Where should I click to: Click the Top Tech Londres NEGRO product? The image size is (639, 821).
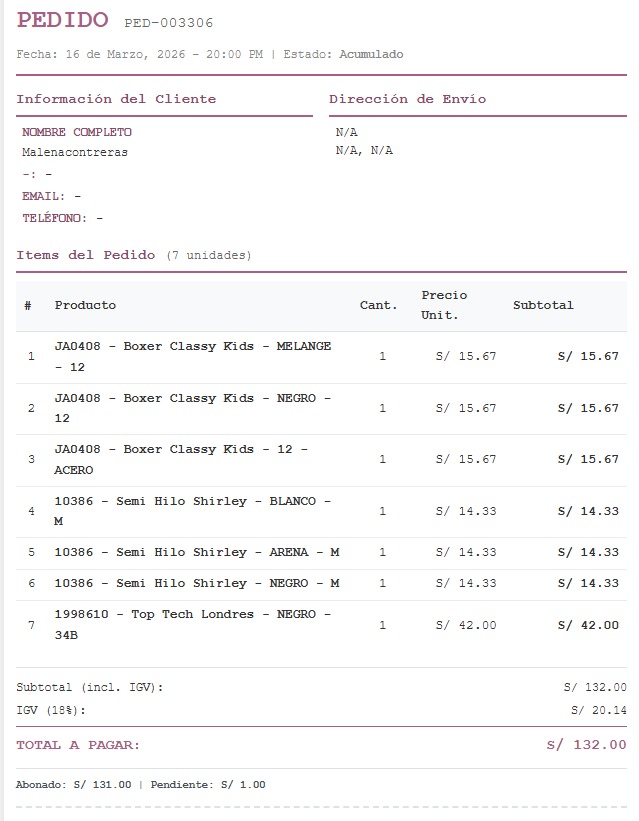[x=193, y=624]
